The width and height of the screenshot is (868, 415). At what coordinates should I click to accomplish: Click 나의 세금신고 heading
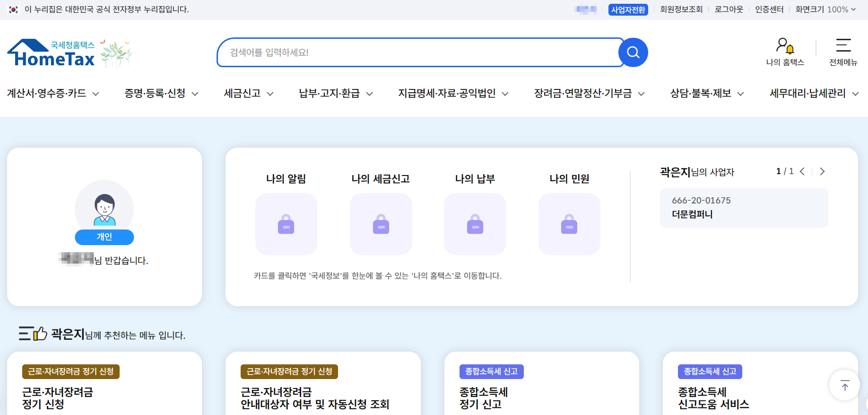tap(381, 179)
